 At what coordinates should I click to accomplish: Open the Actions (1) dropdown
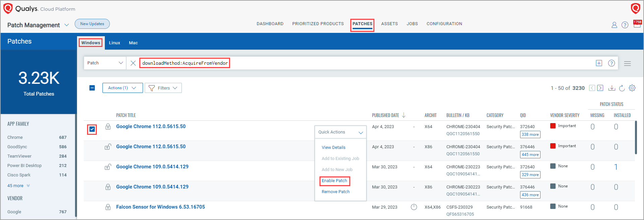122,88
